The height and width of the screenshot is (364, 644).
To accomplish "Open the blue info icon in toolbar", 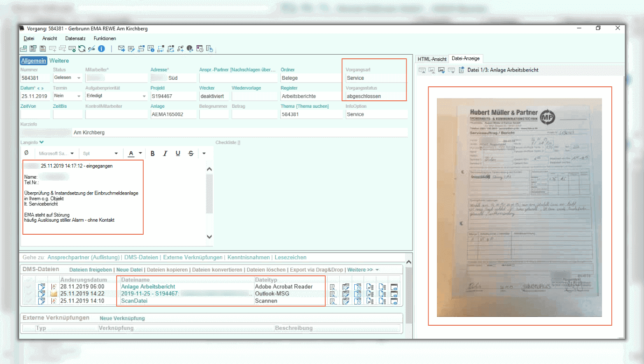I will [101, 49].
